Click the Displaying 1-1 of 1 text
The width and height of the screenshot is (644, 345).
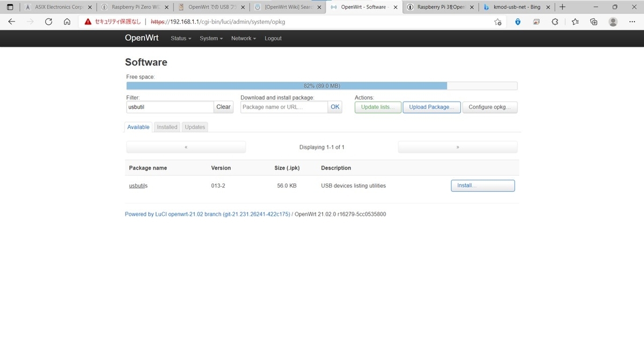point(322,147)
